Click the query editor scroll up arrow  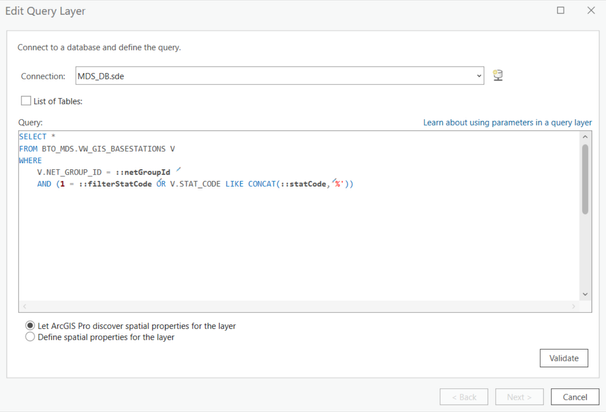(585, 137)
